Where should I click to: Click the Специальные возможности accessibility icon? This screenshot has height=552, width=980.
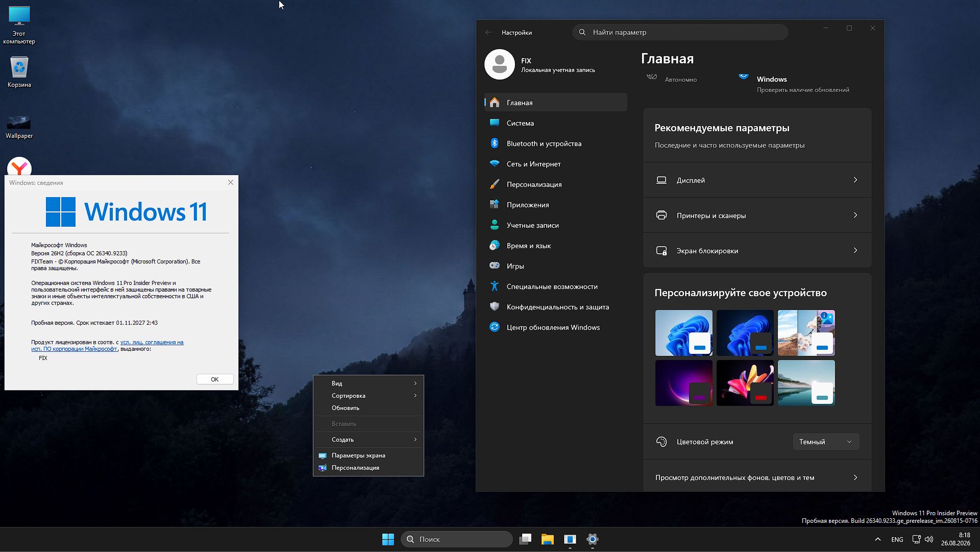click(x=494, y=286)
